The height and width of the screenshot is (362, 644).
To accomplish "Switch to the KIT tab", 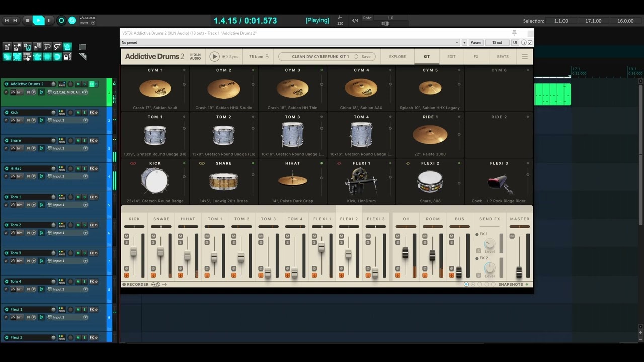I will [x=426, y=57].
